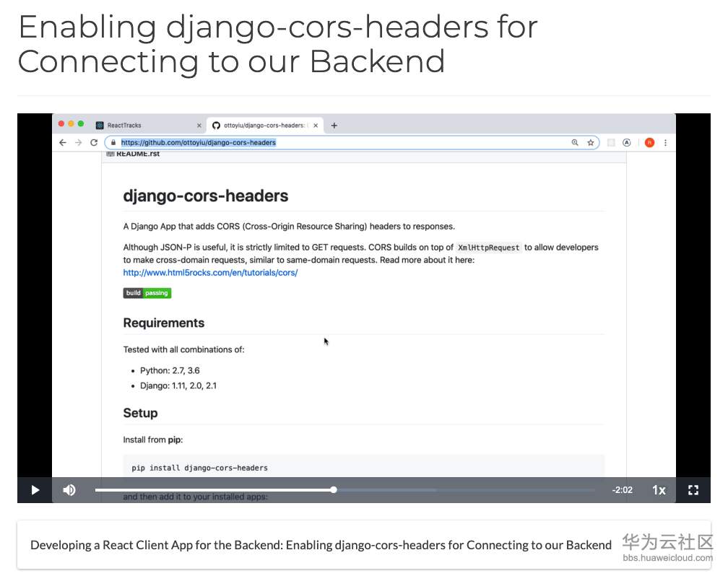Open Chrome three-dot menu
The height and width of the screenshot is (576, 728).
point(665,142)
